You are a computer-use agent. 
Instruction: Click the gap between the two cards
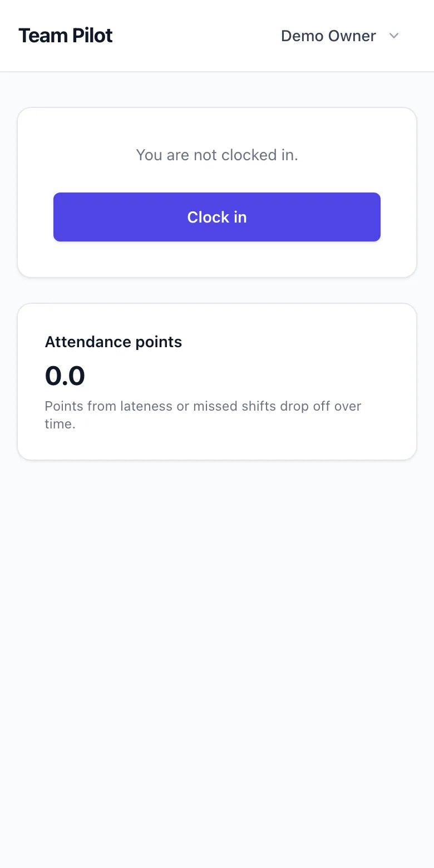[x=217, y=290]
